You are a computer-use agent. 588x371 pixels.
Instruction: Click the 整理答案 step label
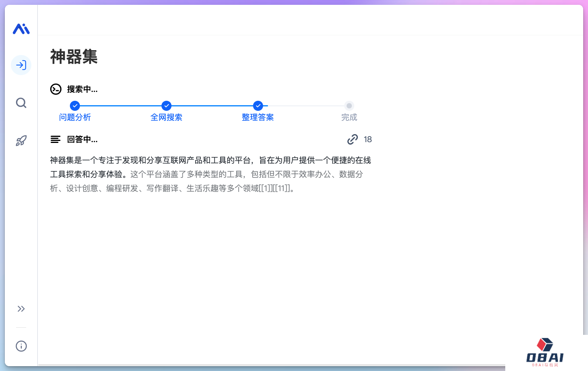coord(258,117)
